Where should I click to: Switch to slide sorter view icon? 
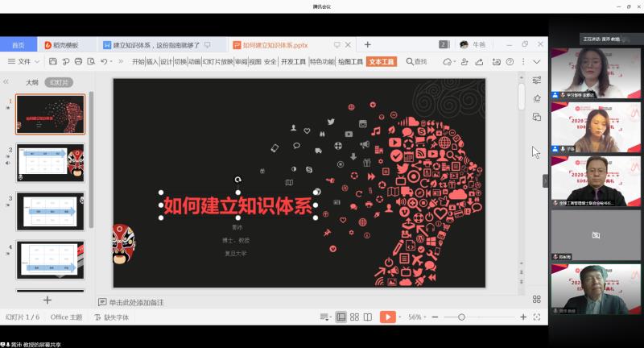coord(354,317)
